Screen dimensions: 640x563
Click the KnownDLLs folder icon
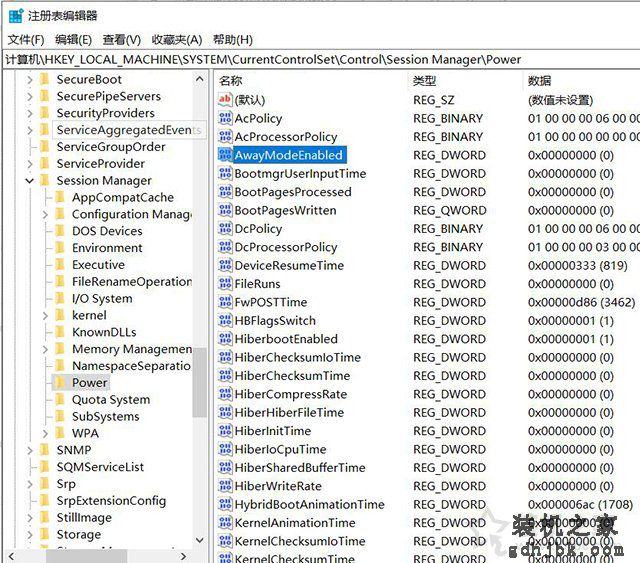pyautogui.click(x=60, y=332)
